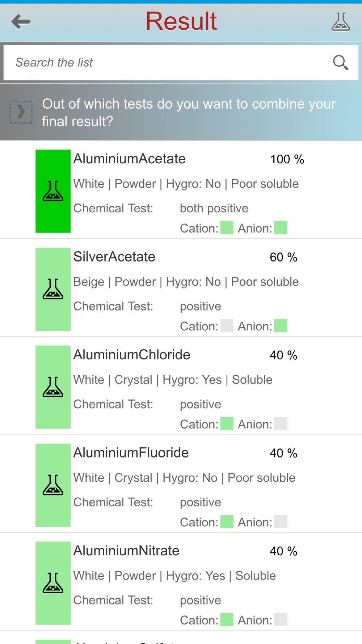Click AluminiumChloride's gray Anion swatch

[281, 424]
